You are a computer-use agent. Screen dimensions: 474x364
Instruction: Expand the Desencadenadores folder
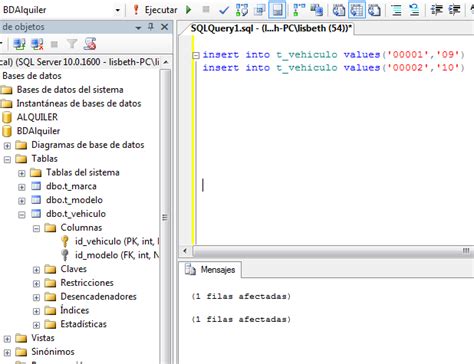pyautogui.click(x=36, y=297)
